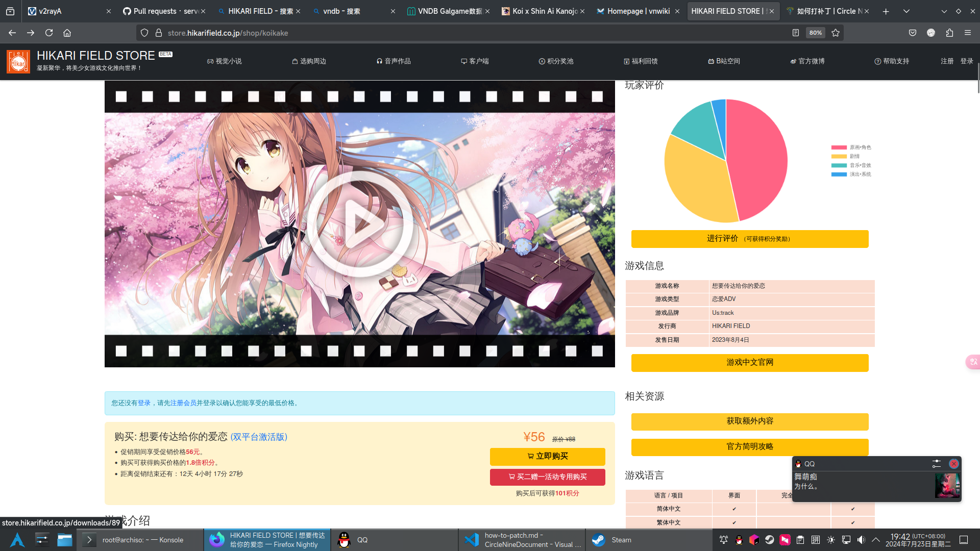Go back to the previous page
This screenshot has width=980, height=551.
click(12, 33)
